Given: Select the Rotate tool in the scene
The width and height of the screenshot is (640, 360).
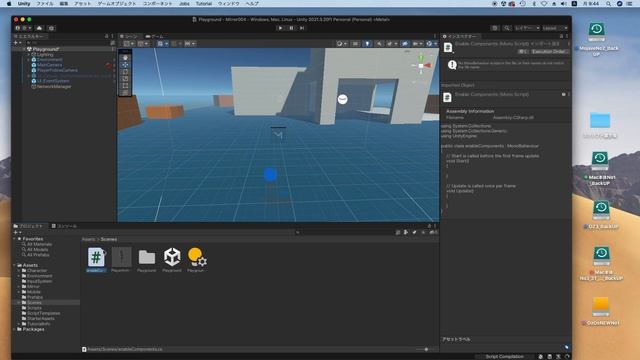Looking at the screenshot, I should (125, 71).
